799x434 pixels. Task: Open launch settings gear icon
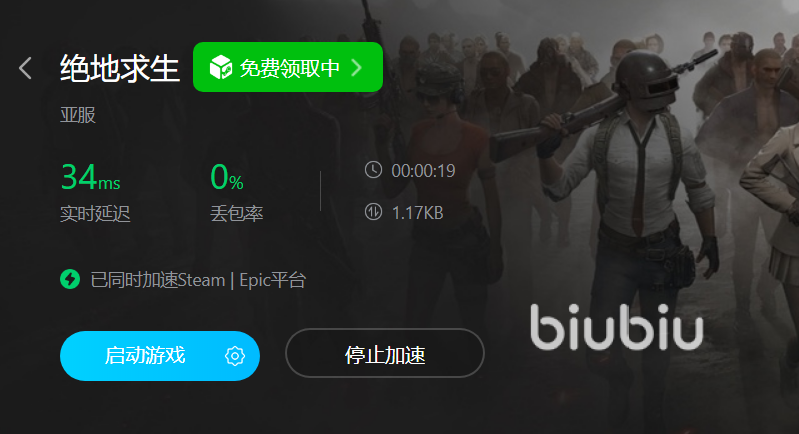[235, 356]
